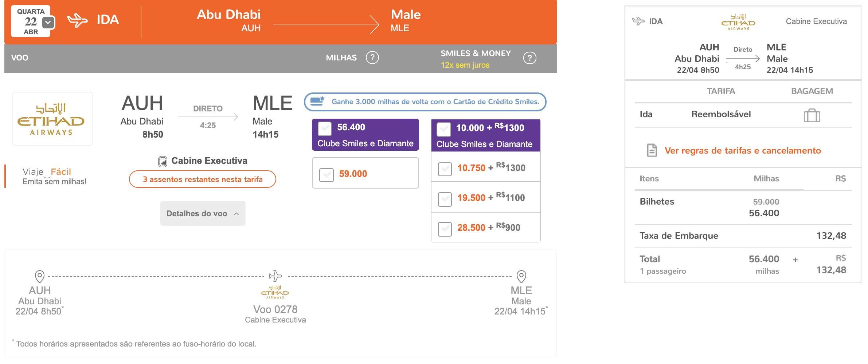Select the 19.500 + R$1100 option
The width and height of the screenshot is (868, 364).
point(445,199)
